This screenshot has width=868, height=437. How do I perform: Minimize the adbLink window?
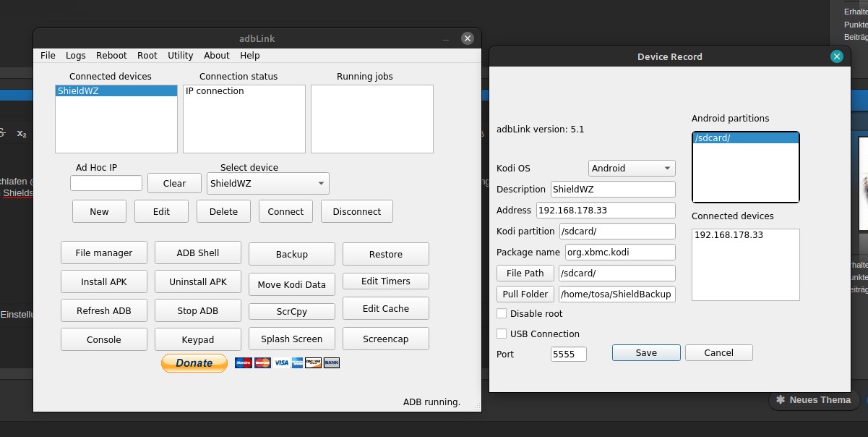click(x=446, y=38)
